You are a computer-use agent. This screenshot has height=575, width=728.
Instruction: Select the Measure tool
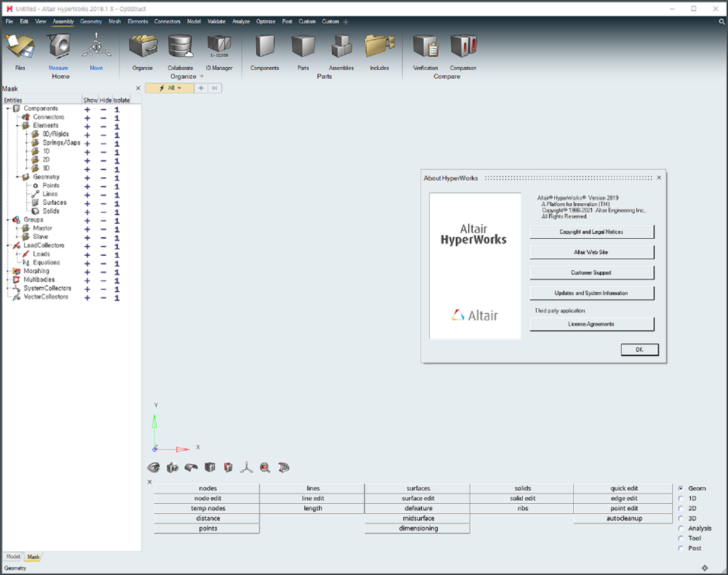tap(58, 52)
